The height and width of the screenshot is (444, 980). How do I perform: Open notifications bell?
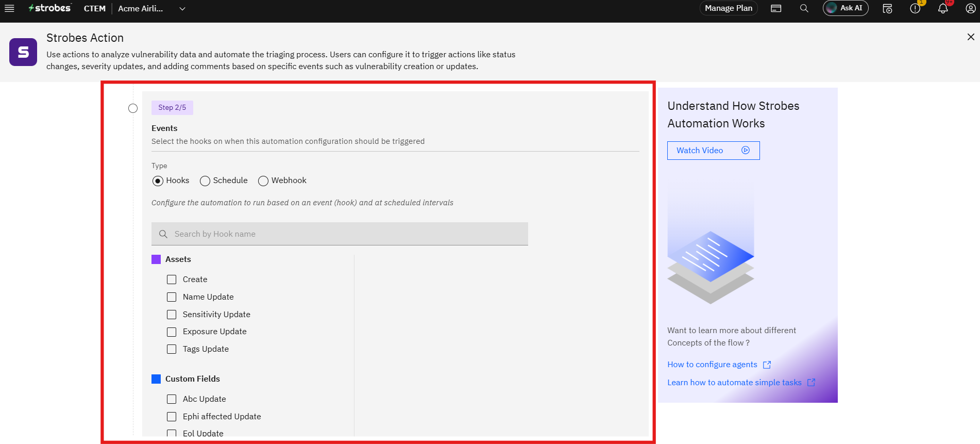click(943, 8)
